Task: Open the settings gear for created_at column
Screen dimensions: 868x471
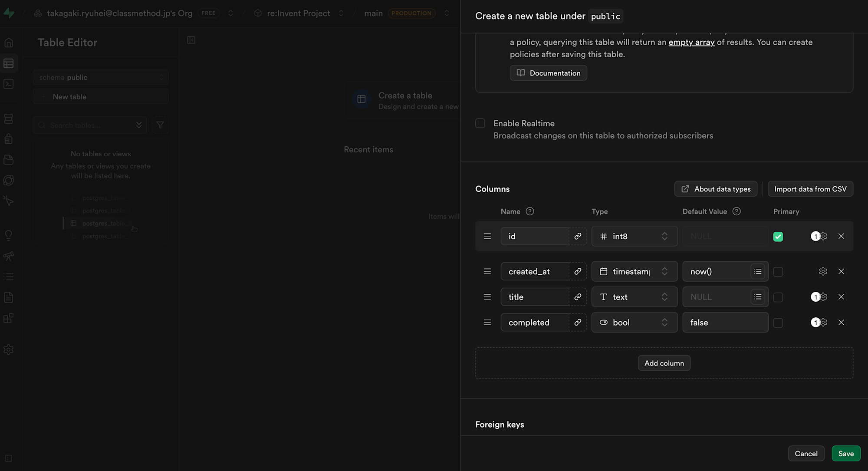Action: tap(823, 271)
